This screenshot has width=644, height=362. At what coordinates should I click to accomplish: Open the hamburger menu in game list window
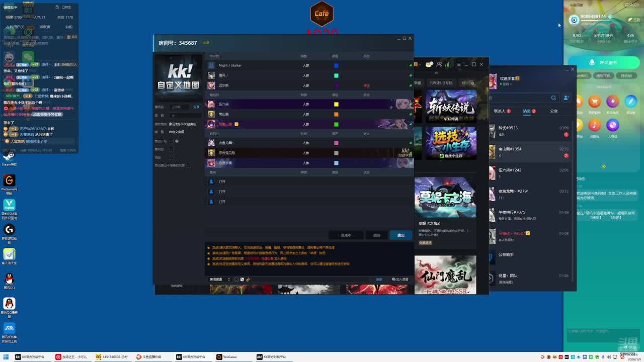pos(458,64)
